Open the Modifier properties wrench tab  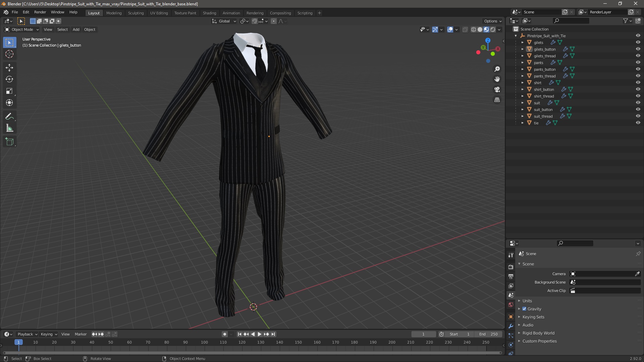(511, 326)
